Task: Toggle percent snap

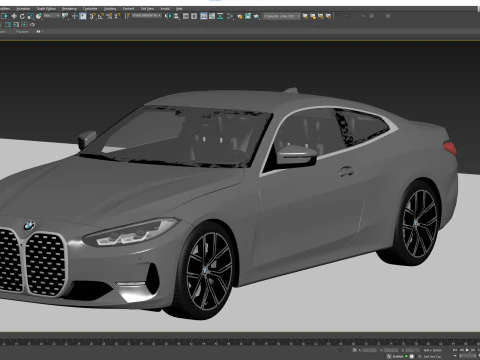Action: click(109, 16)
